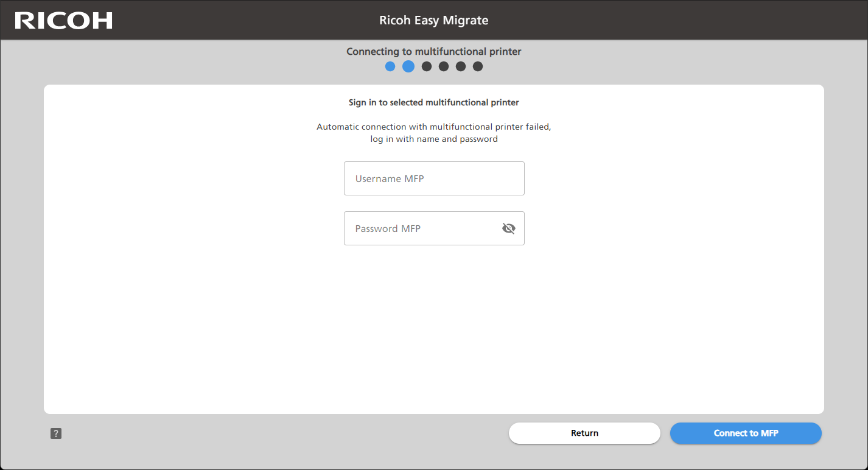Image resolution: width=868 pixels, height=470 pixels.
Task: Select the current second step indicator dot
Action: click(408, 66)
